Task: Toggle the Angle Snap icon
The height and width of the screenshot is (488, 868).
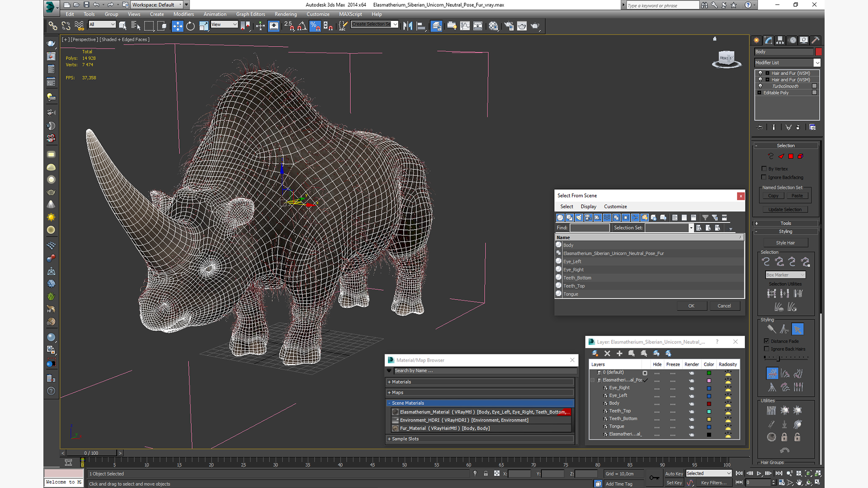Action: [x=302, y=26]
